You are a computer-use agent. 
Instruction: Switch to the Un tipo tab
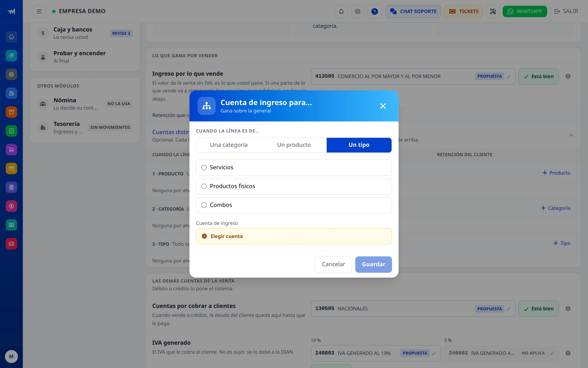coord(359,145)
